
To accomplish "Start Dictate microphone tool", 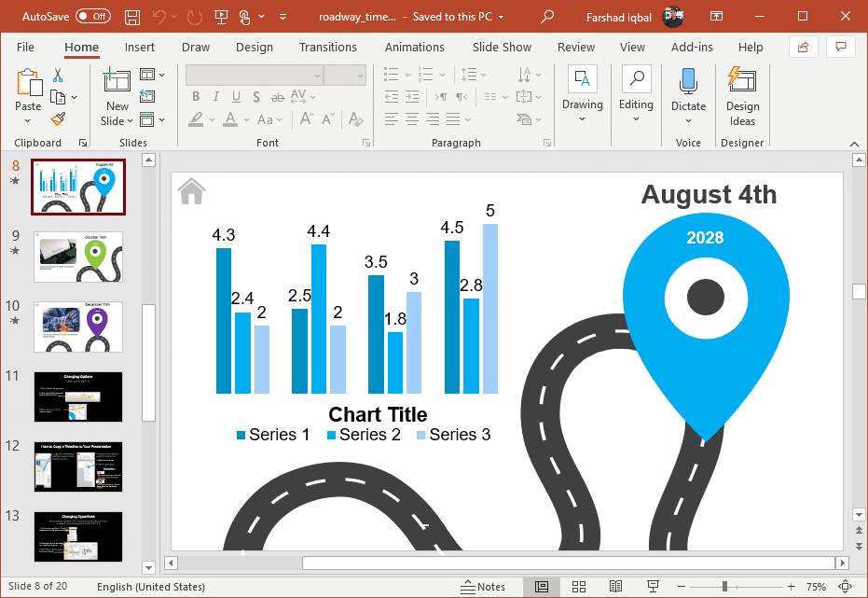I will pos(688,94).
